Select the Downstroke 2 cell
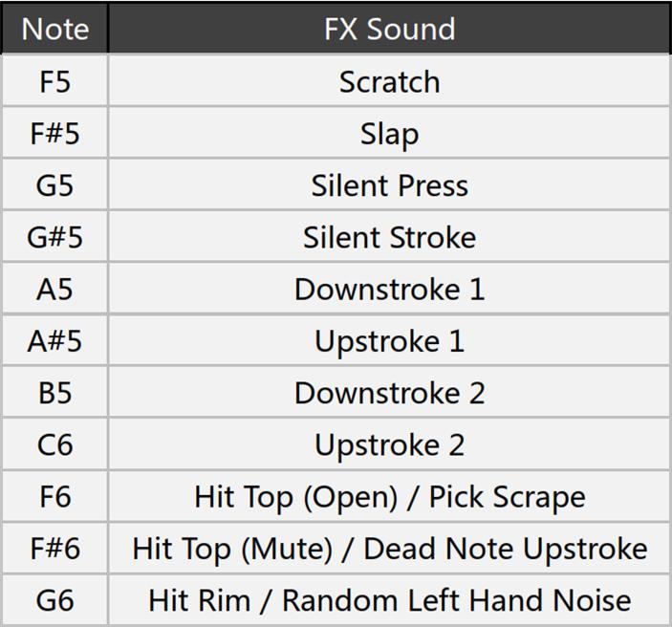The height and width of the screenshot is (627, 672). [389, 392]
